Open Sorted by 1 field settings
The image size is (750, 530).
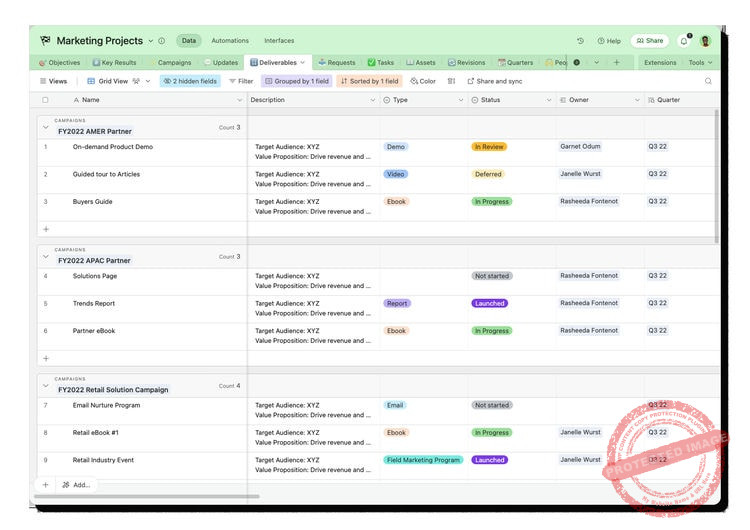click(369, 81)
